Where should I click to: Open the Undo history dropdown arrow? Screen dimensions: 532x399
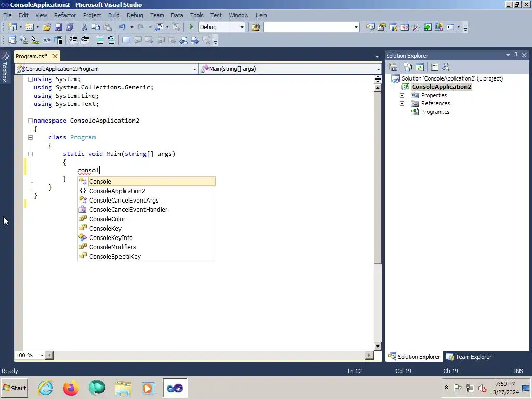pyautogui.click(x=131, y=27)
